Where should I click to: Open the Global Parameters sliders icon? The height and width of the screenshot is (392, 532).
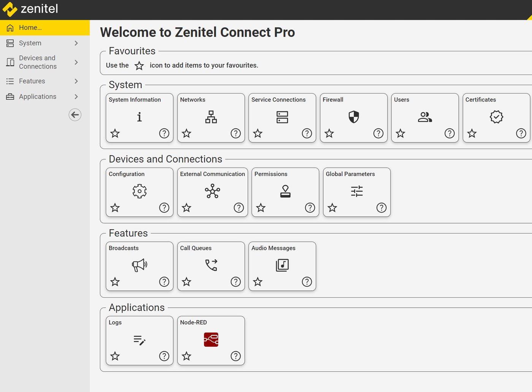356,191
